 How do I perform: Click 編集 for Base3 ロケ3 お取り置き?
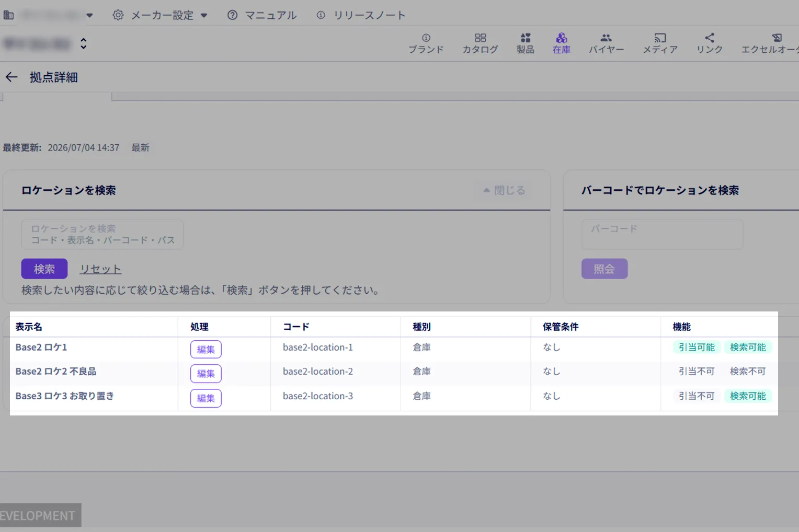[206, 398]
